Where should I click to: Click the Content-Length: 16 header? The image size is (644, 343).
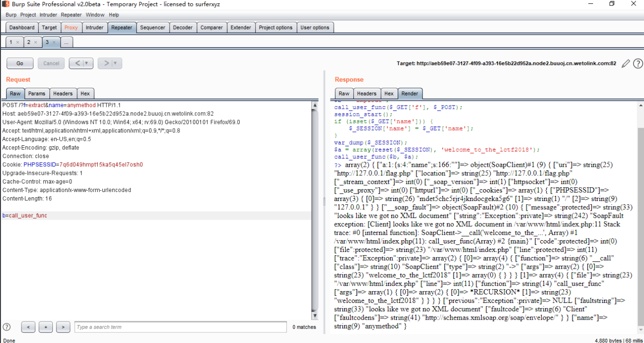click(x=27, y=199)
